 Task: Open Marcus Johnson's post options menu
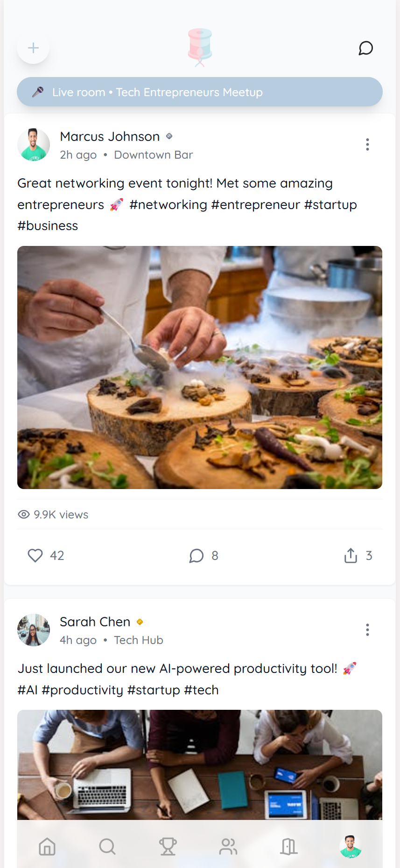tap(367, 145)
